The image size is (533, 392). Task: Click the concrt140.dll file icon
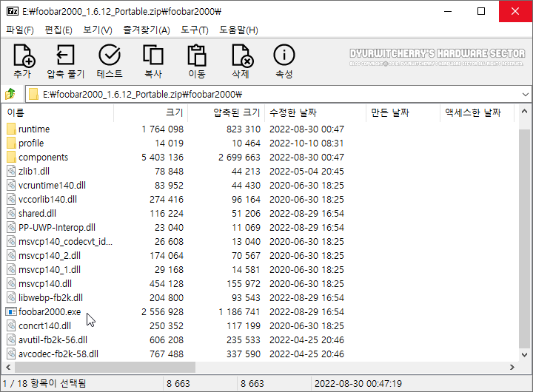tap(11, 325)
